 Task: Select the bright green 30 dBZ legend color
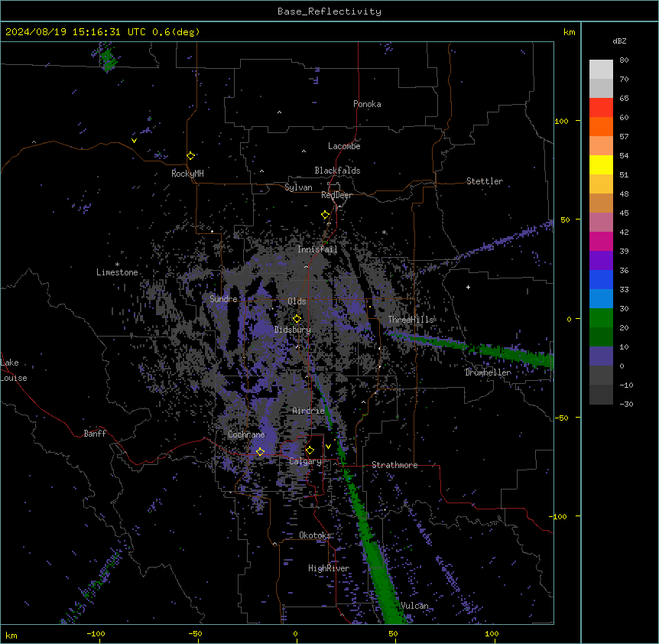pos(601,318)
